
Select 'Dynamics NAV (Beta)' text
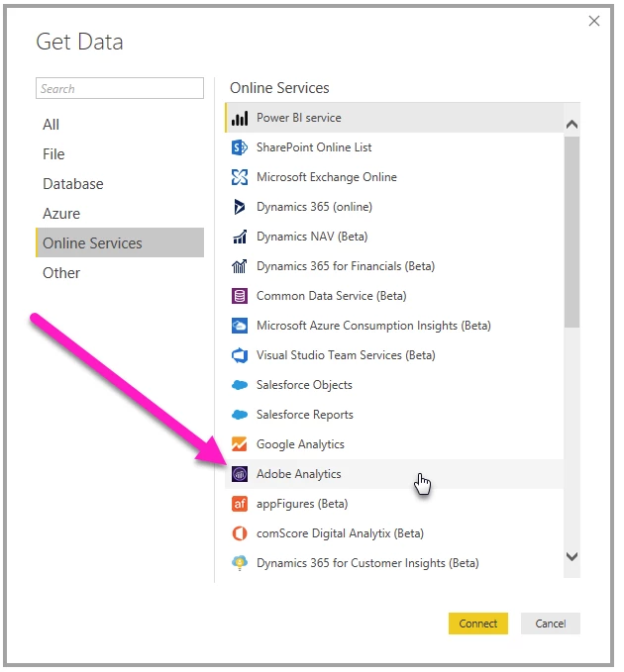pyautogui.click(x=312, y=237)
